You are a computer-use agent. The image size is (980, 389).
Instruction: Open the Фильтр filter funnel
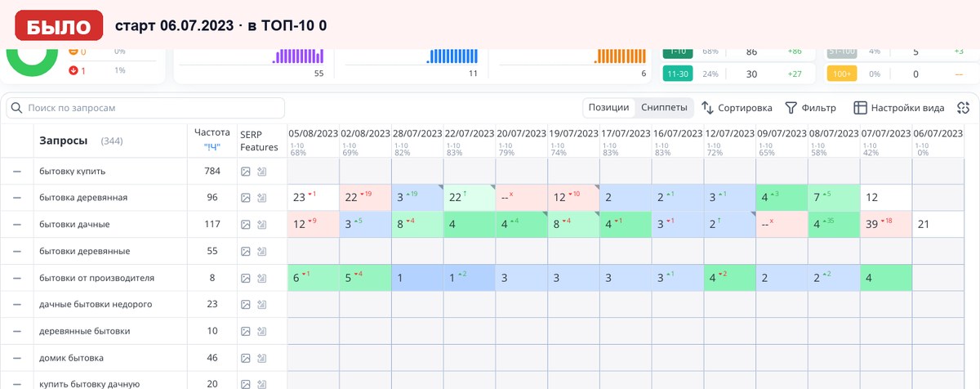pyautogui.click(x=810, y=108)
